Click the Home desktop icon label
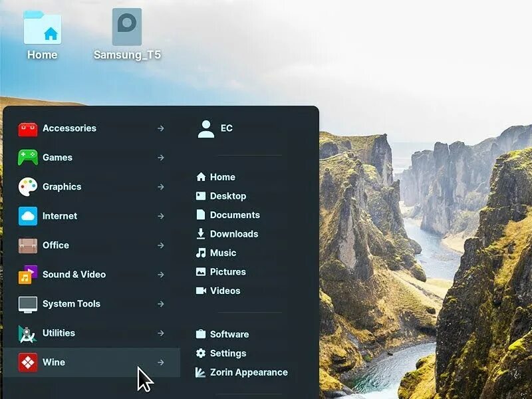The height and width of the screenshot is (399, 532). point(43,55)
